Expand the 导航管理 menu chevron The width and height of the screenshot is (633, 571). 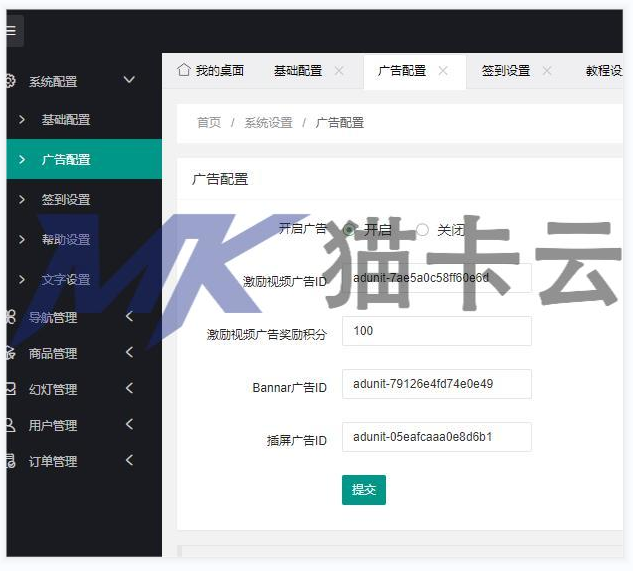129,316
